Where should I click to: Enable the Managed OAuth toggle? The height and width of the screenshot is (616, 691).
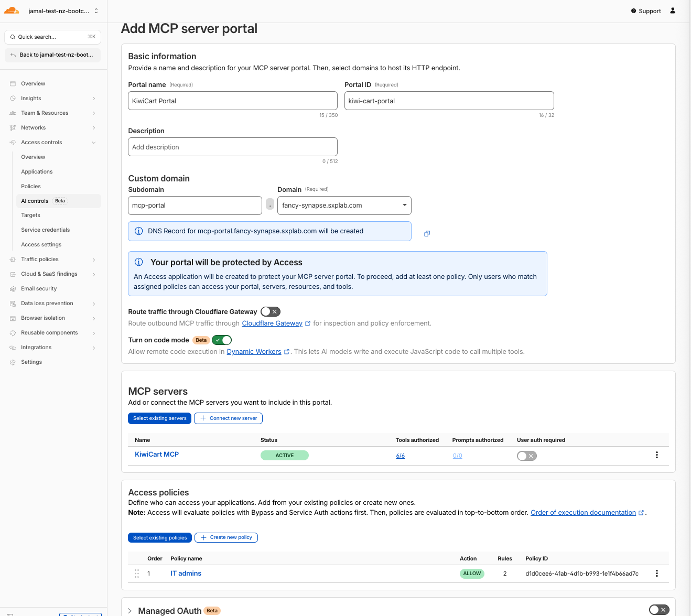tap(659, 610)
